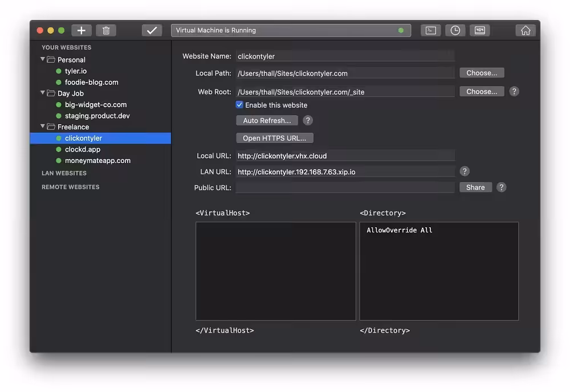The height and width of the screenshot is (392, 570).
Task: Apply changes with checkmark button
Action: click(152, 31)
